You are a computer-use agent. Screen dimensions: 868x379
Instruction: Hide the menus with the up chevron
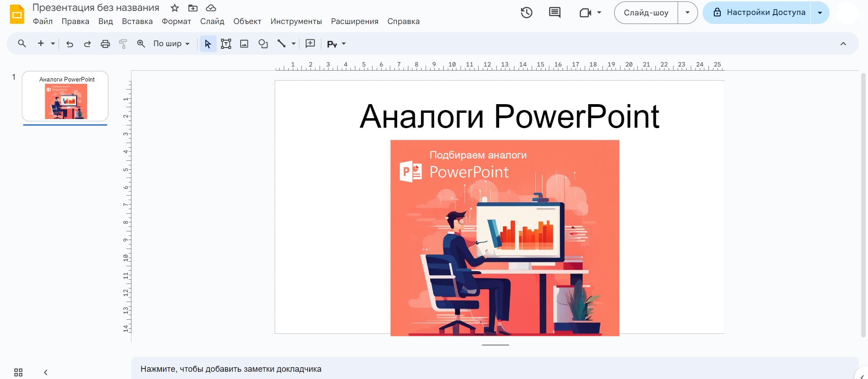pyautogui.click(x=843, y=43)
